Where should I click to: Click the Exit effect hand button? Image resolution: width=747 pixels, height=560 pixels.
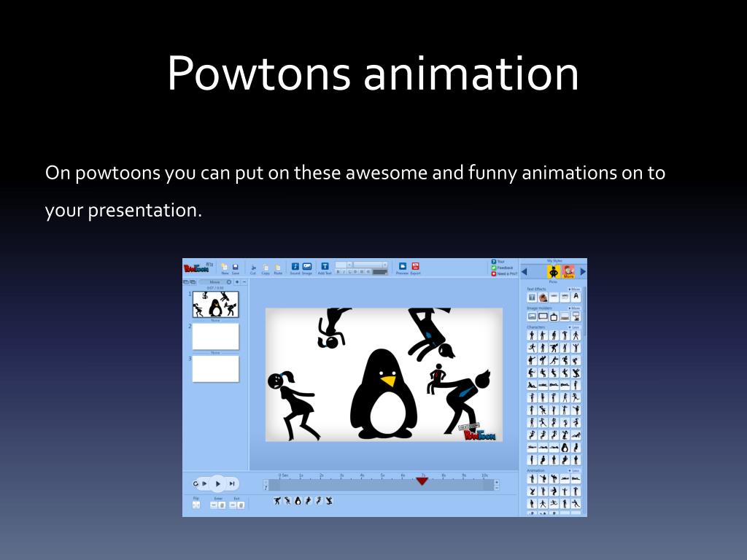click(241, 505)
